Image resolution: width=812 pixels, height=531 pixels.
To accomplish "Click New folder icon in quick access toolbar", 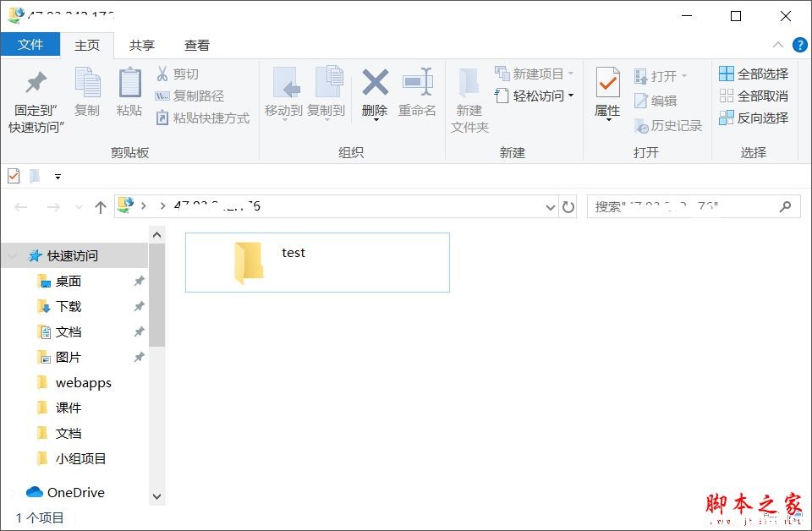I will pos(35,177).
